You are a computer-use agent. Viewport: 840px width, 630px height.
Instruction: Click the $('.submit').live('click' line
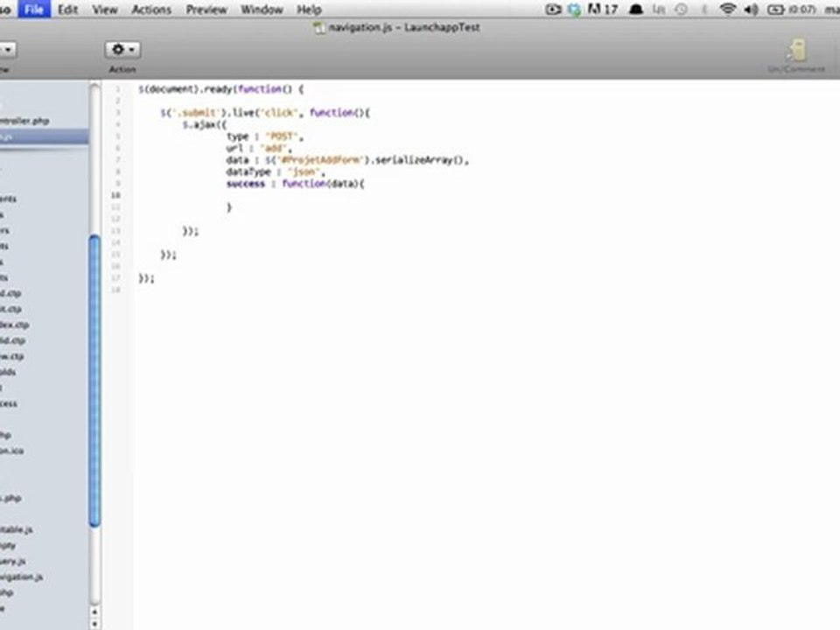[265, 113]
